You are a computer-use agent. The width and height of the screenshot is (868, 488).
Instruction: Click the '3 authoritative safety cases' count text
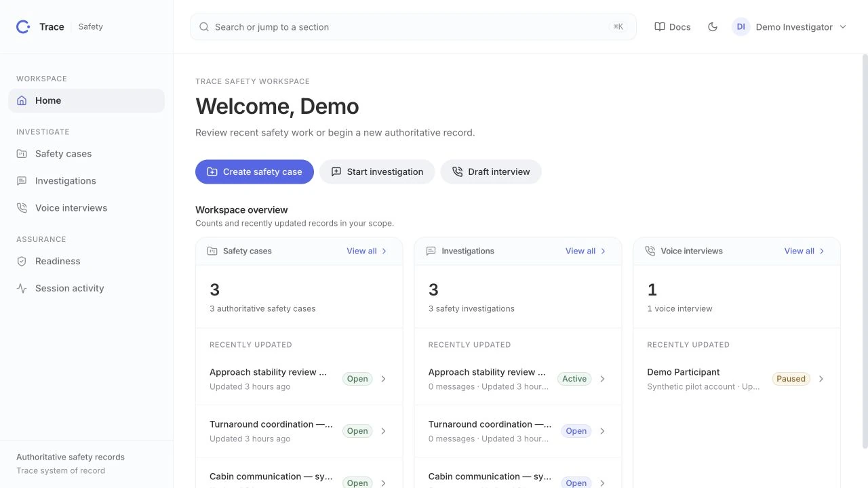tap(262, 308)
